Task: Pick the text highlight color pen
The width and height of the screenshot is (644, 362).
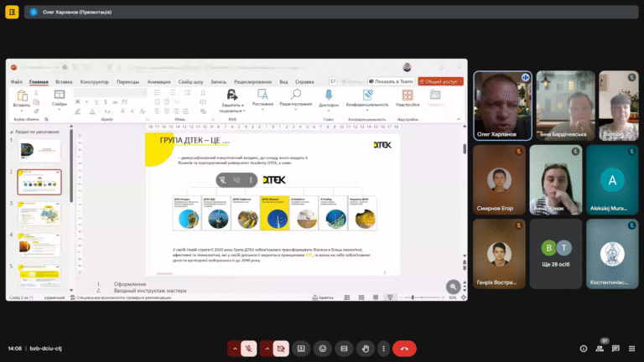Action: 78,111
